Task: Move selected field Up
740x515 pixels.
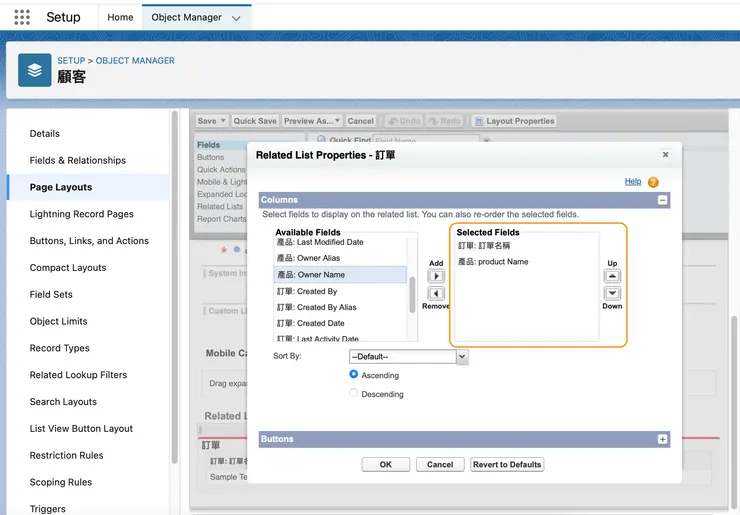Action: 612,276
